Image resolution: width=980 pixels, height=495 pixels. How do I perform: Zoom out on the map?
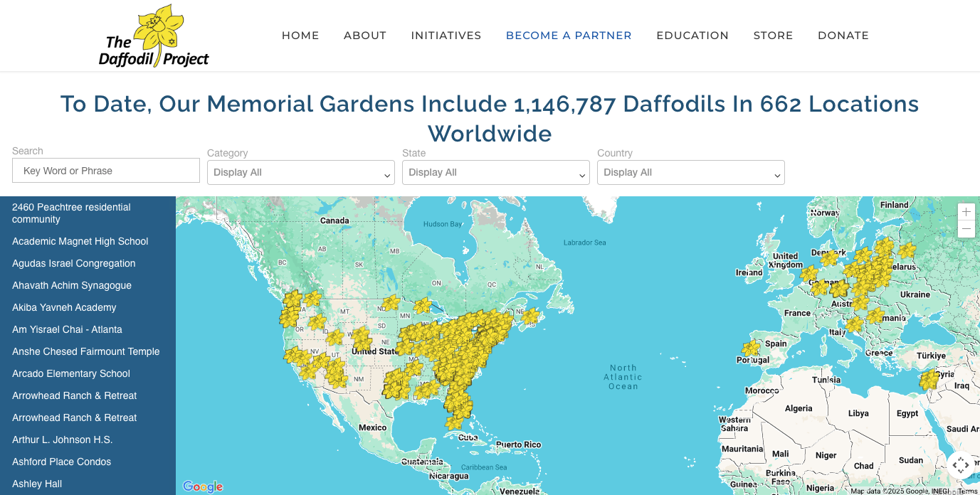click(x=966, y=229)
